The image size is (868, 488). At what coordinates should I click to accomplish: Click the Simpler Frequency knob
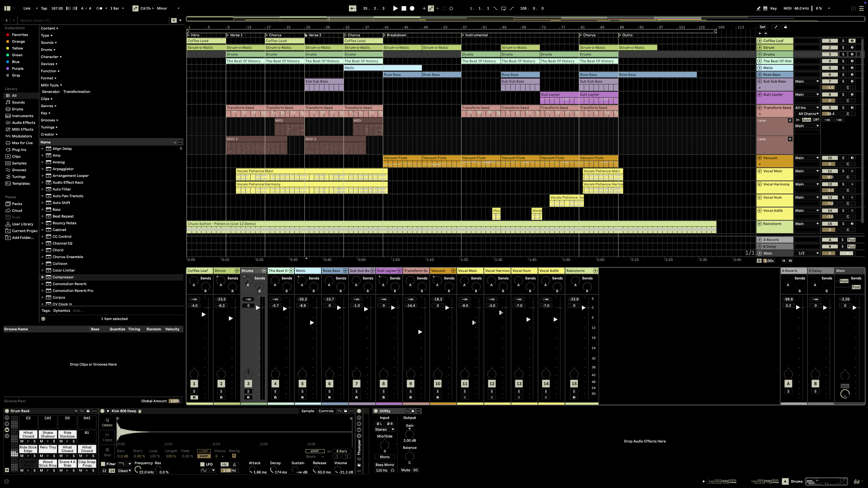[x=138, y=470]
